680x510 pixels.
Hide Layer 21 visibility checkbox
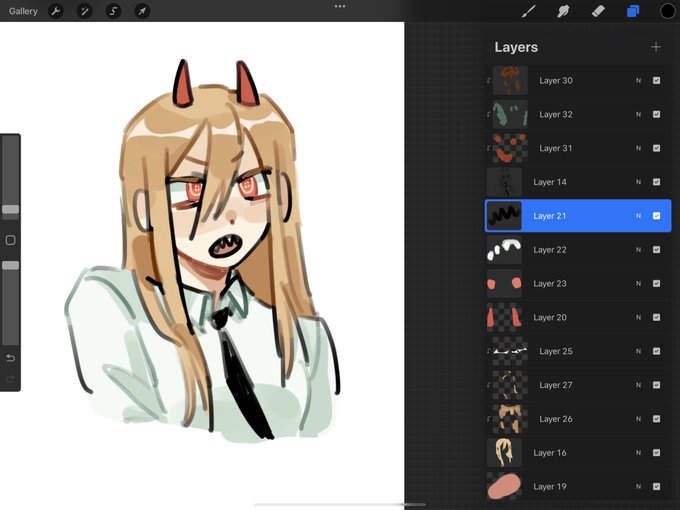click(x=656, y=216)
